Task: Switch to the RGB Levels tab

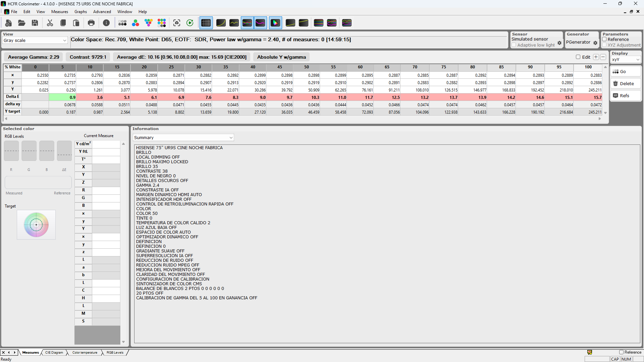Action: [115, 353]
